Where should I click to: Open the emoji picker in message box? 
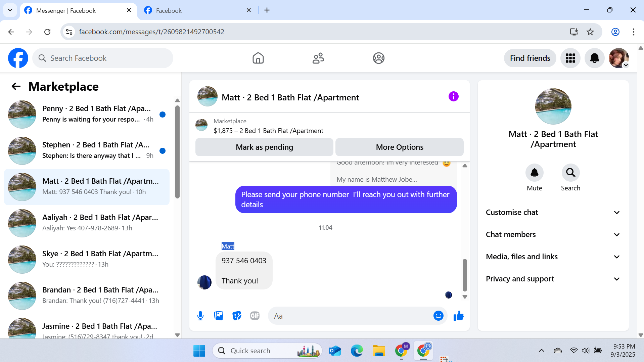point(438,316)
